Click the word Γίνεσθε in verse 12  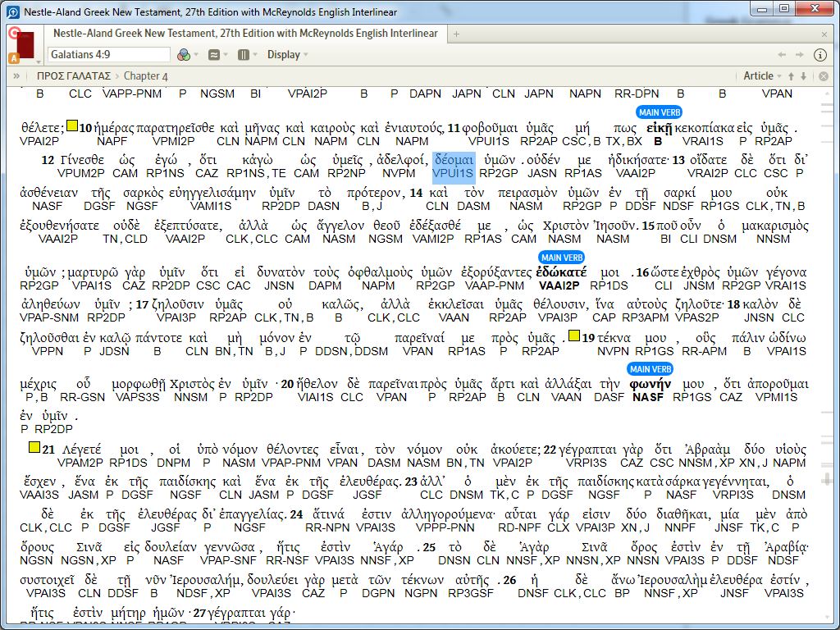[x=81, y=160]
